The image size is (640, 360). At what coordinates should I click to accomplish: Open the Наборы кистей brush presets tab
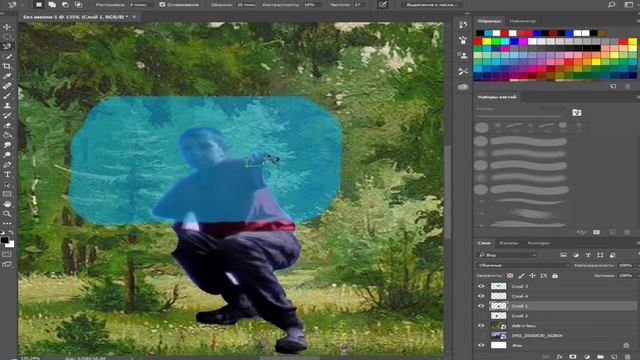pos(496,97)
